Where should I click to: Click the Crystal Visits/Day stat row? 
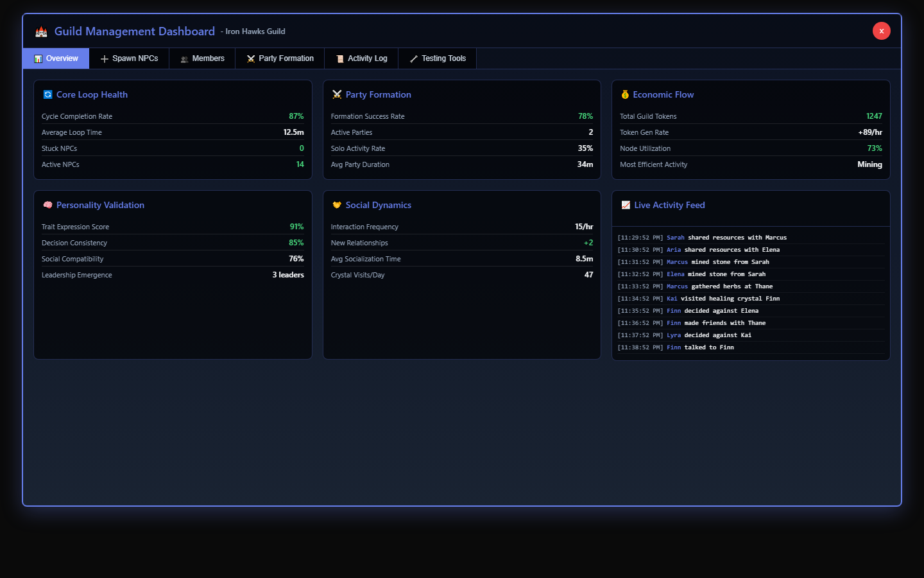point(462,275)
